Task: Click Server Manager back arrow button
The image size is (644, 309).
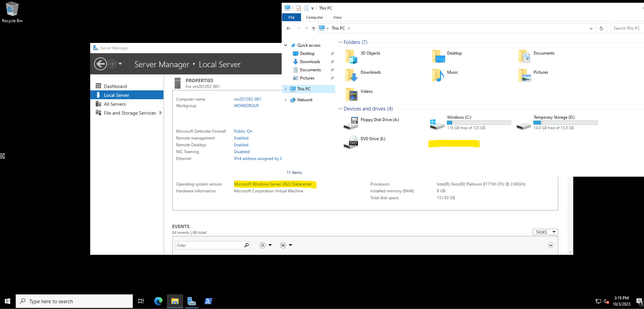Action: [x=100, y=64]
